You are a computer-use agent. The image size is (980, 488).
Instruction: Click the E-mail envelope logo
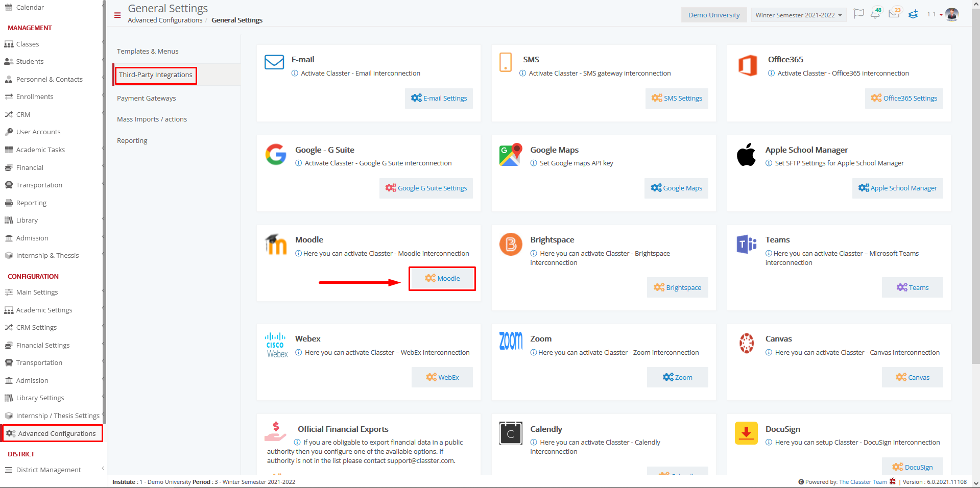[x=274, y=62]
